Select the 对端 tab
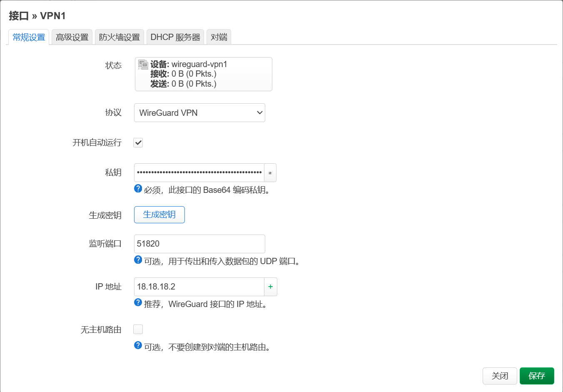The image size is (563, 392). click(219, 37)
